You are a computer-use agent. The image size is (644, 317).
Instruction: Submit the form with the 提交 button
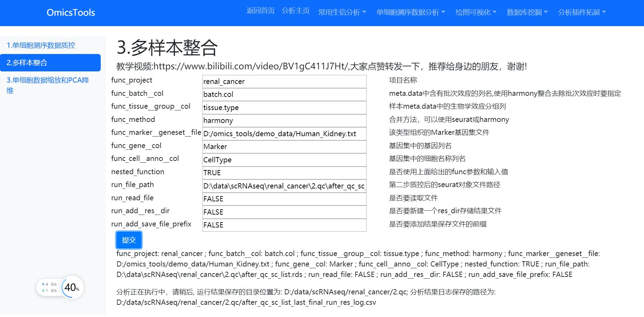[x=129, y=240]
